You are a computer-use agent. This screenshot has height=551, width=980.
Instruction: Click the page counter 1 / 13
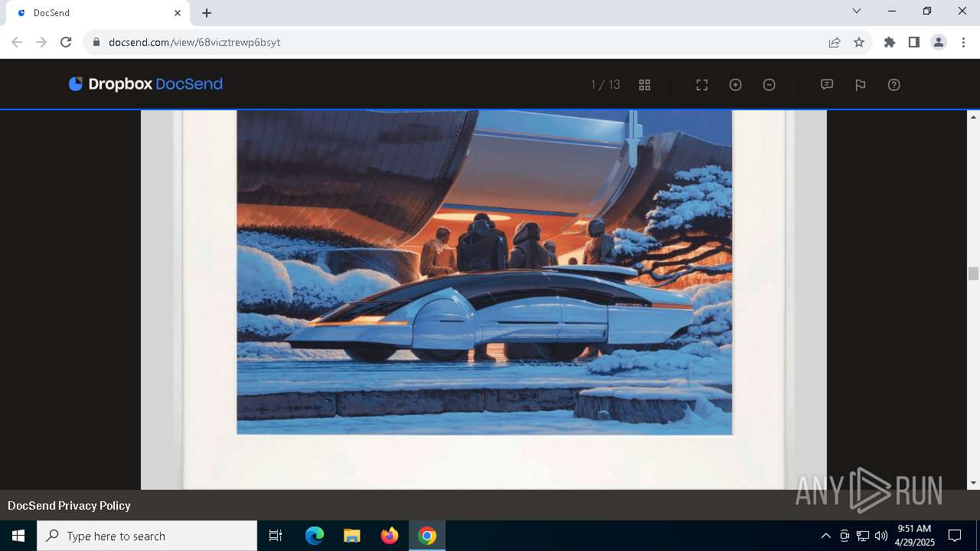(606, 85)
